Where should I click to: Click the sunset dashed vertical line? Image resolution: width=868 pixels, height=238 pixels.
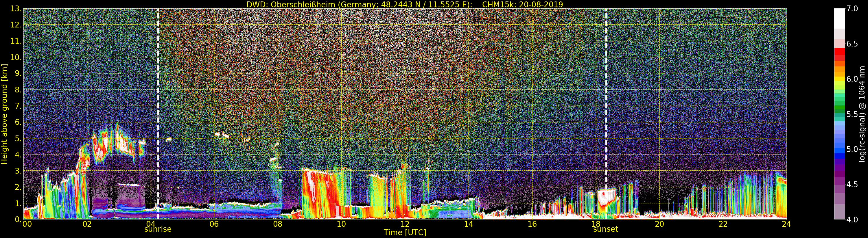pyautogui.click(x=606, y=101)
